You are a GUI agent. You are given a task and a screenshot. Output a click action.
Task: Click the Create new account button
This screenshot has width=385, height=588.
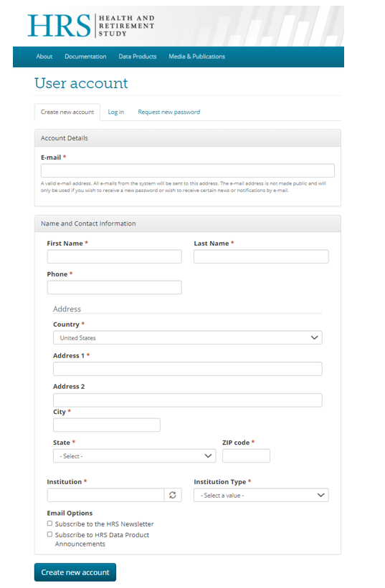pyautogui.click(x=75, y=572)
